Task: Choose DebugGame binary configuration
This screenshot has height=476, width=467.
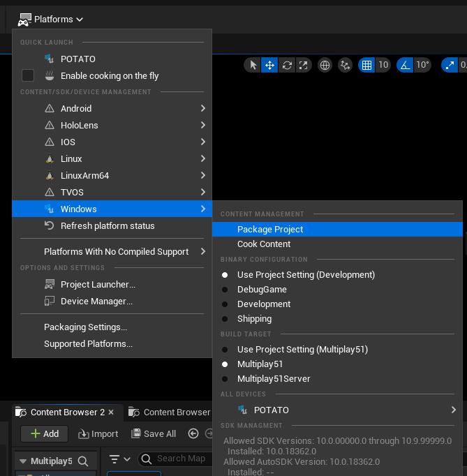Action: [x=262, y=290]
